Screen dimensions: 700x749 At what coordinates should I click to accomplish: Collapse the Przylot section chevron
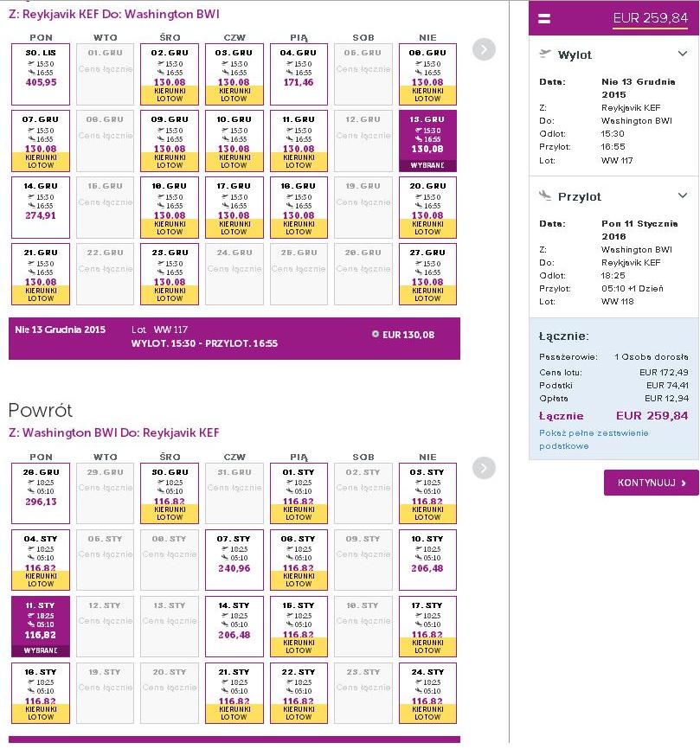click(x=683, y=195)
